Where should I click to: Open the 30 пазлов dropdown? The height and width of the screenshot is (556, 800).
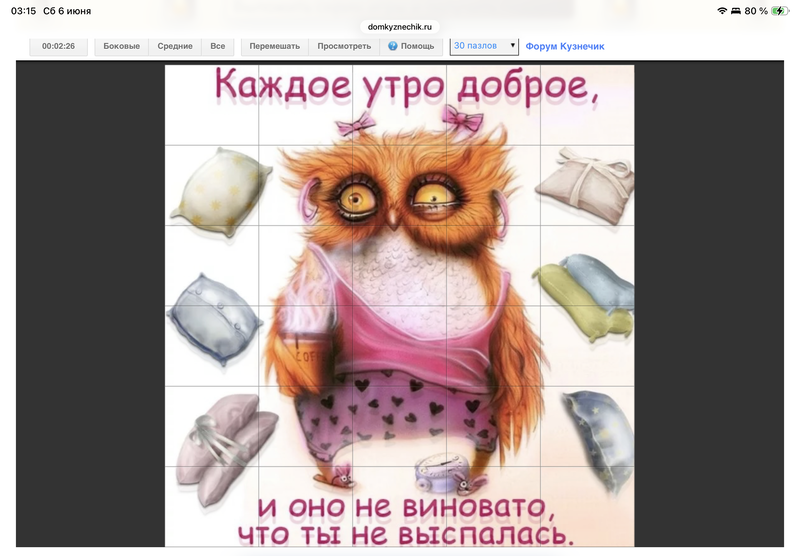(484, 46)
